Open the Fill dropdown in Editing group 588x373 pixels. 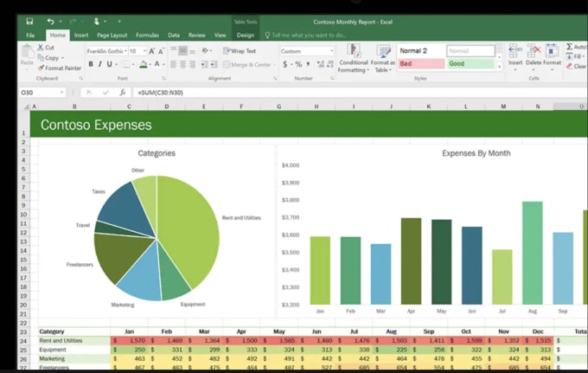coord(584,56)
